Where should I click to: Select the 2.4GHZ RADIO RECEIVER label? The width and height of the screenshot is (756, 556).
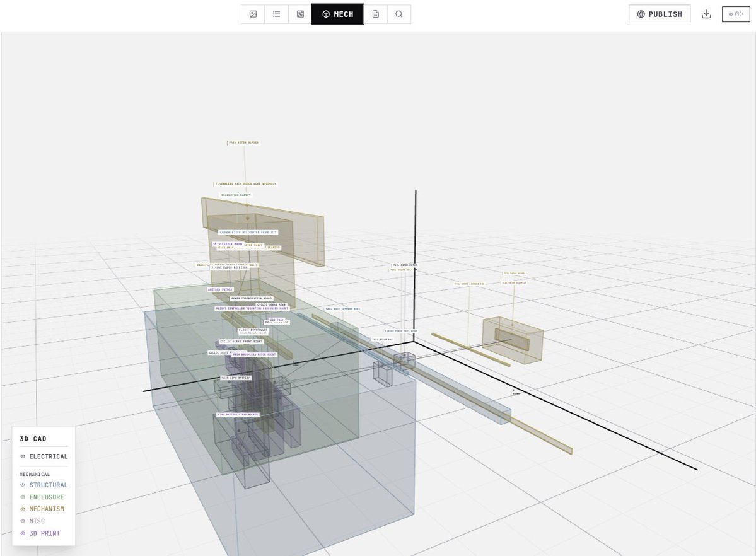(230, 268)
